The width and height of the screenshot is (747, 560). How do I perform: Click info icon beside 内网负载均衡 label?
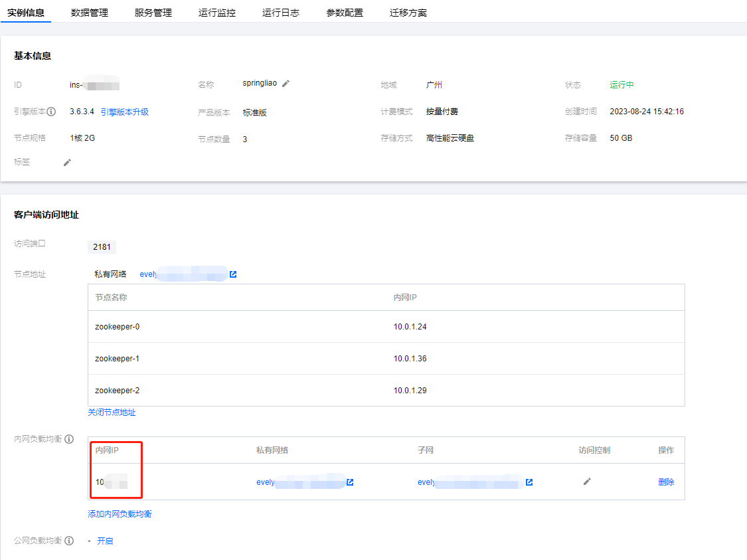69,440
